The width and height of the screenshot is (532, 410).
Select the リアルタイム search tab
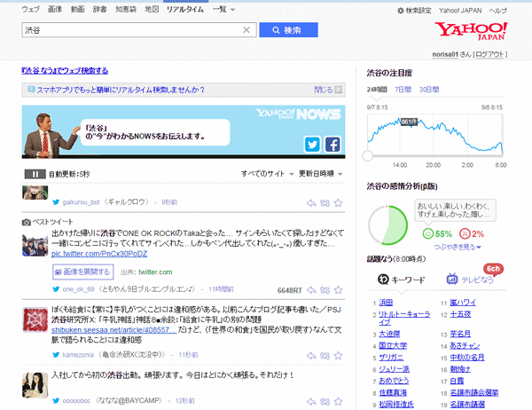(x=185, y=10)
